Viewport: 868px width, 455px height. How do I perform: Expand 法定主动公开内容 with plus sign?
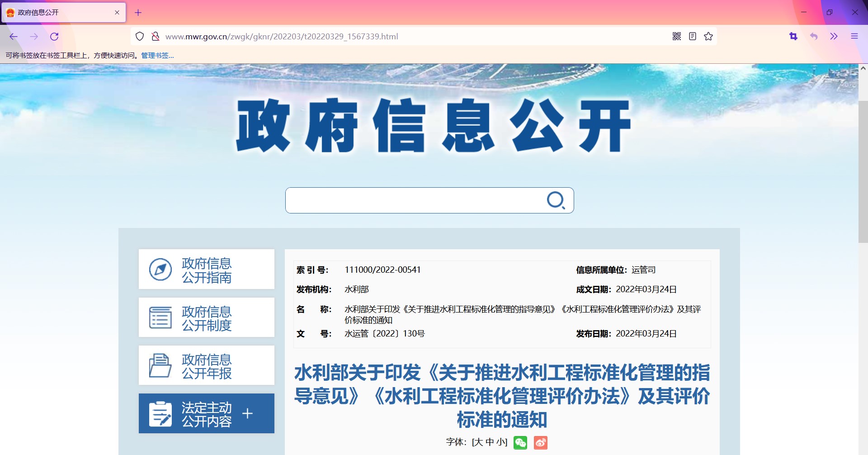[x=247, y=413]
